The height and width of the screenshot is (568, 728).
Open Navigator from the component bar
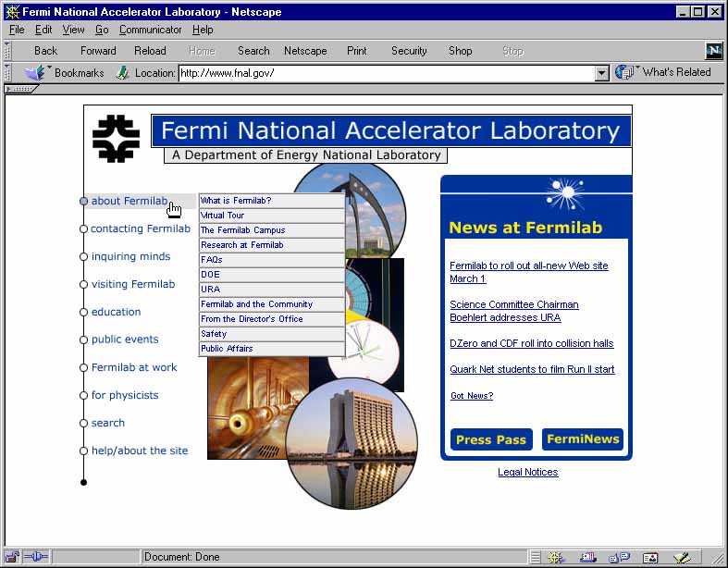point(555,557)
